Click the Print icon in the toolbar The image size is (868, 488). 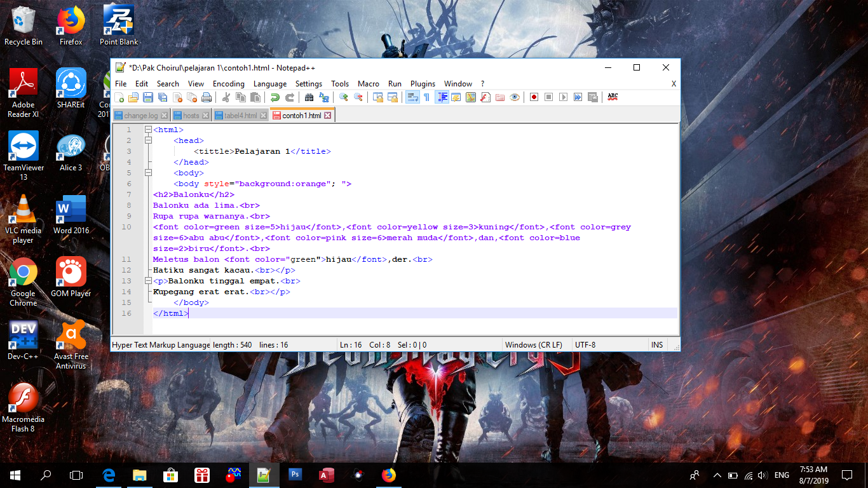pos(207,97)
